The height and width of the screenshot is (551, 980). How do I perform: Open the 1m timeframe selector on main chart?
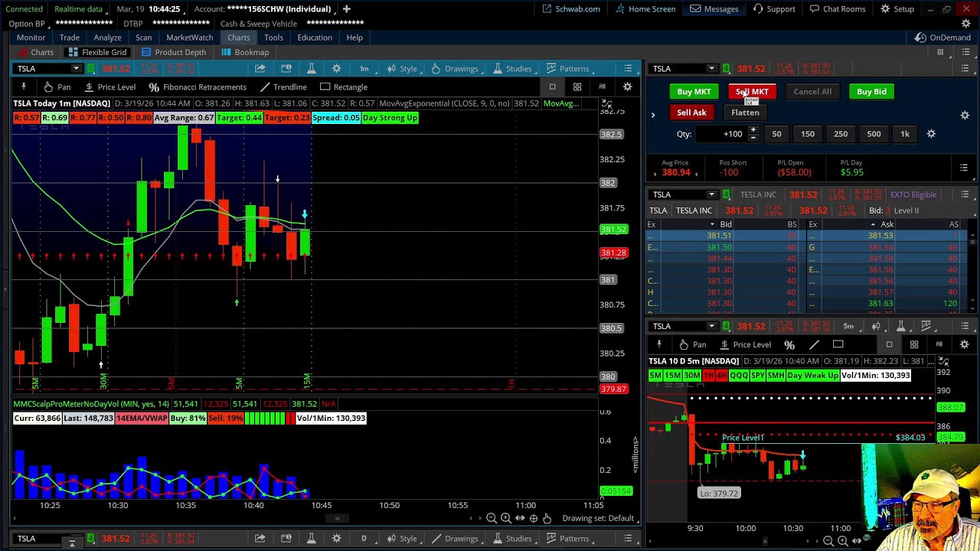click(364, 69)
